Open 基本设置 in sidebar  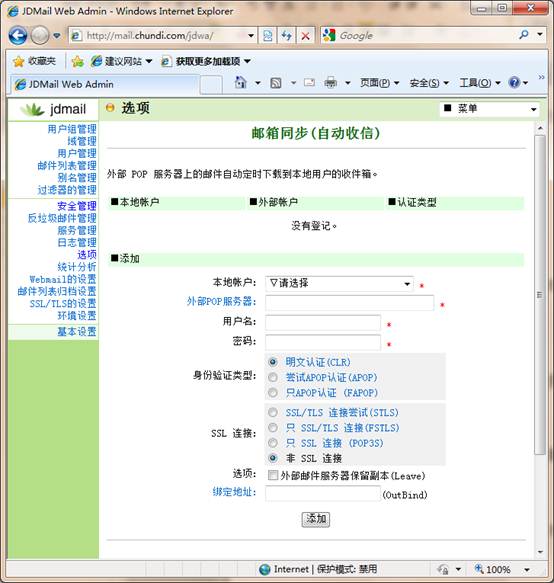(77, 332)
